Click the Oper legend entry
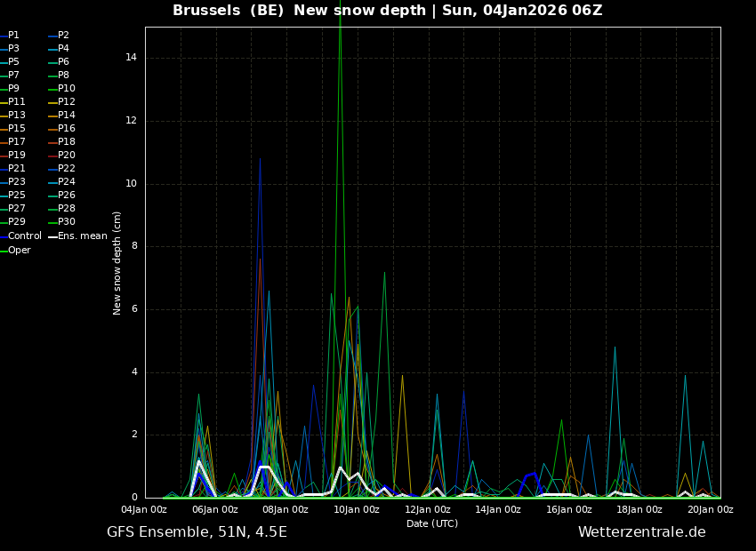The width and height of the screenshot is (756, 551). (15, 251)
